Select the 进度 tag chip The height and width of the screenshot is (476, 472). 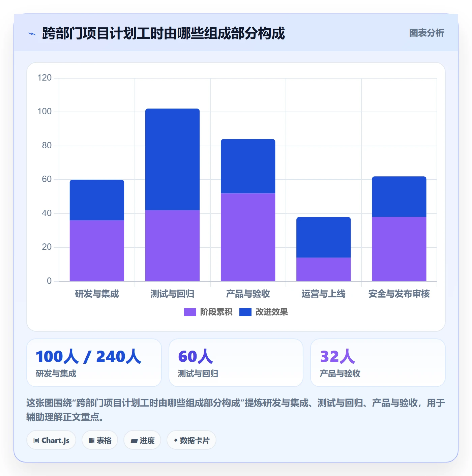tap(142, 440)
